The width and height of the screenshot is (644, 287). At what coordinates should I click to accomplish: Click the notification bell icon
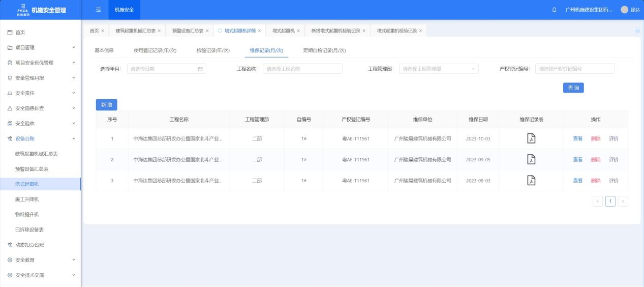click(x=554, y=10)
